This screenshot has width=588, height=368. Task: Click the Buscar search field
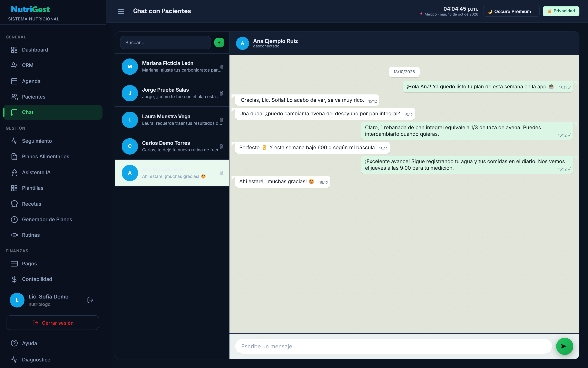(165, 43)
